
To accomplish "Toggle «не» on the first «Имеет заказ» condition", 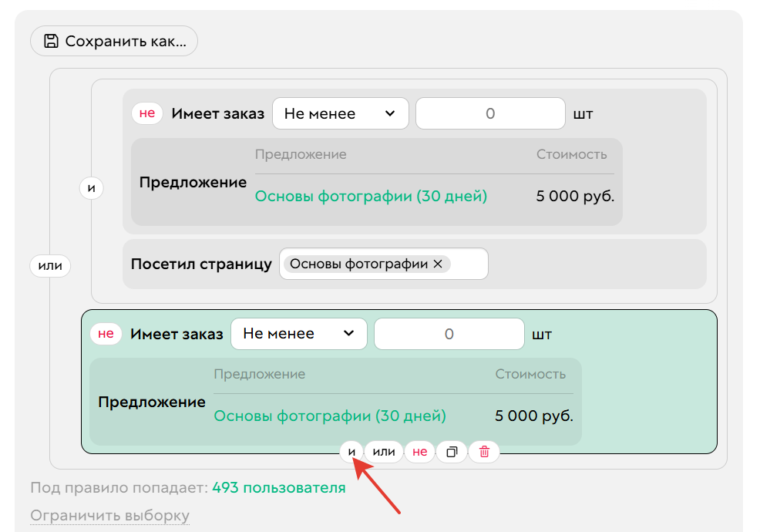I will pyautogui.click(x=146, y=113).
